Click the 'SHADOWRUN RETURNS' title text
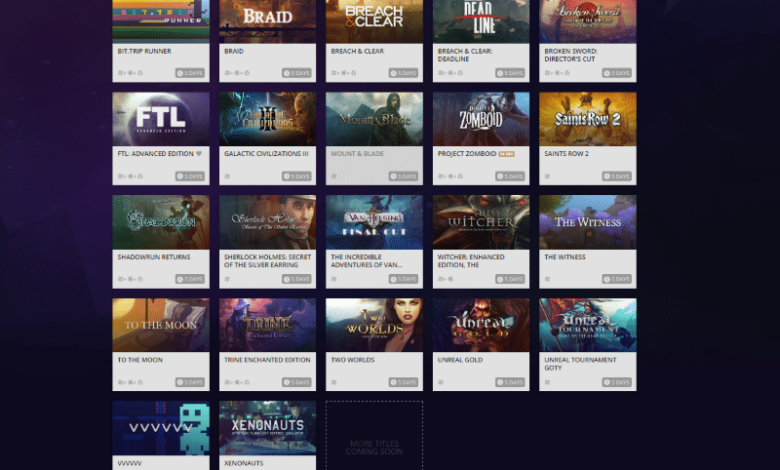The height and width of the screenshot is (470, 780). coord(154,257)
